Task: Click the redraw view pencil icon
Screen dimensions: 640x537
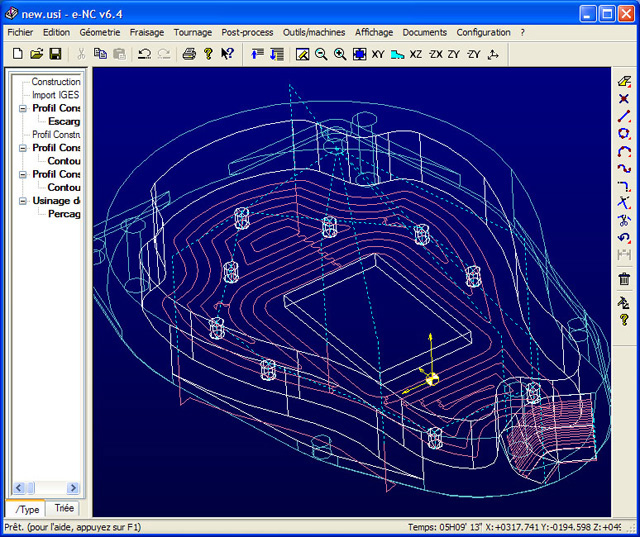Action: [x=302, y=54]
